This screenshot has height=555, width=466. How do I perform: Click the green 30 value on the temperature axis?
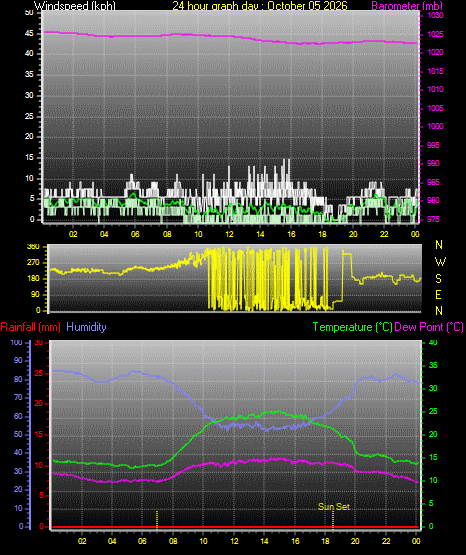[x=433, y=388]
